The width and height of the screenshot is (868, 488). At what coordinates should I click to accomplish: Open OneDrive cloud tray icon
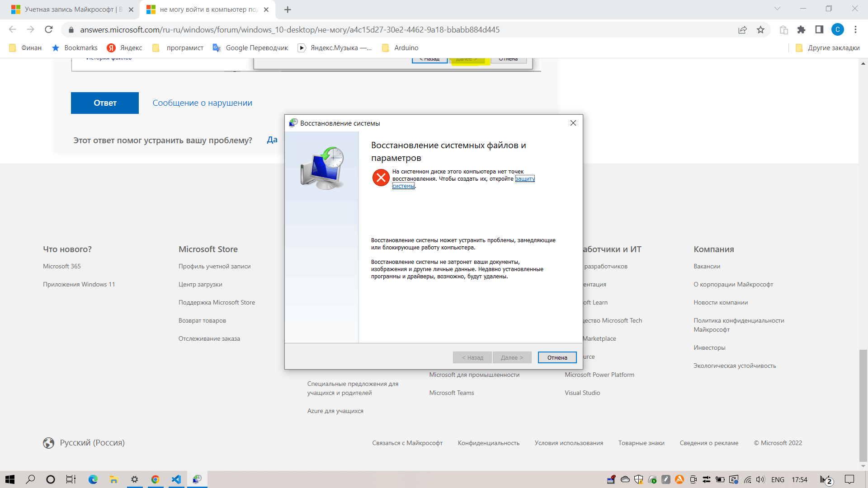(x=625, y=479)
